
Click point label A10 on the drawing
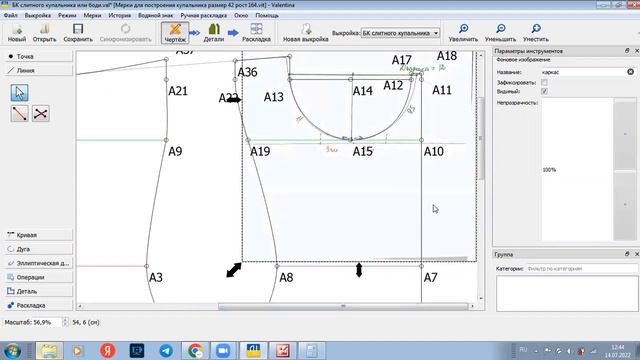(x=433, y=151)
